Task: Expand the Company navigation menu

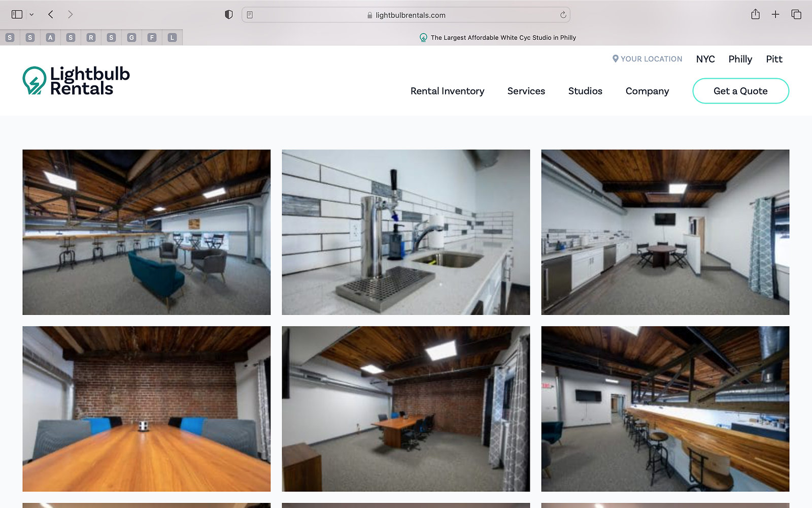Action: point(647,91)
